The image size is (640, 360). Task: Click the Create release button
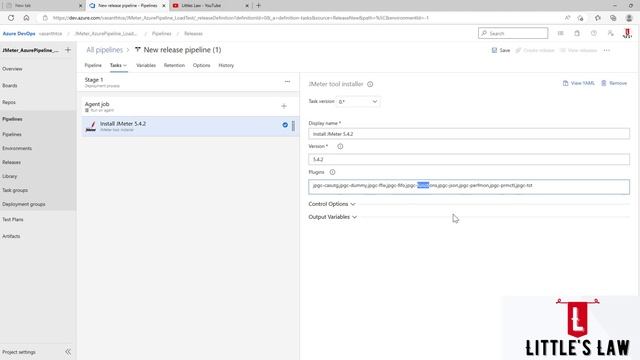tap(535, 50)
